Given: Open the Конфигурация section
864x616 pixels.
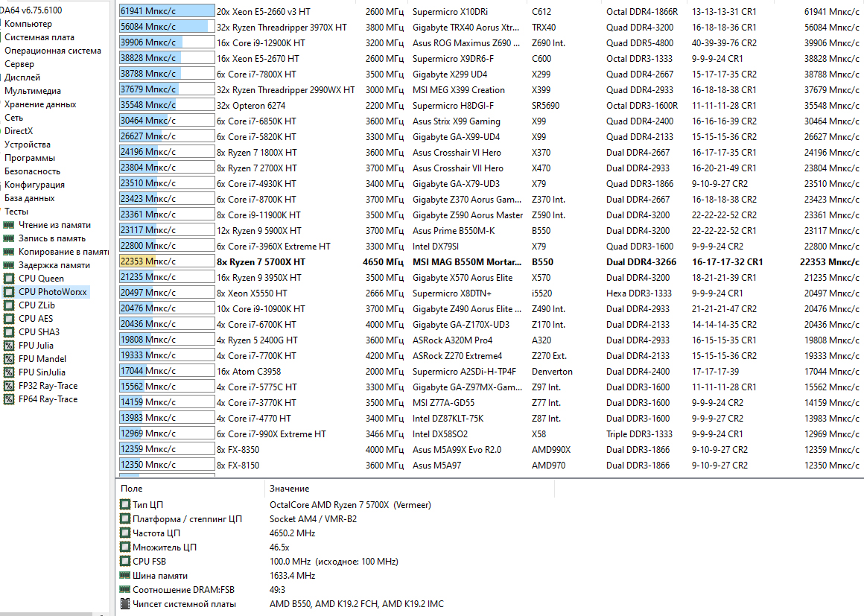Looking at the screenshot, I should (x=35, y=185).
